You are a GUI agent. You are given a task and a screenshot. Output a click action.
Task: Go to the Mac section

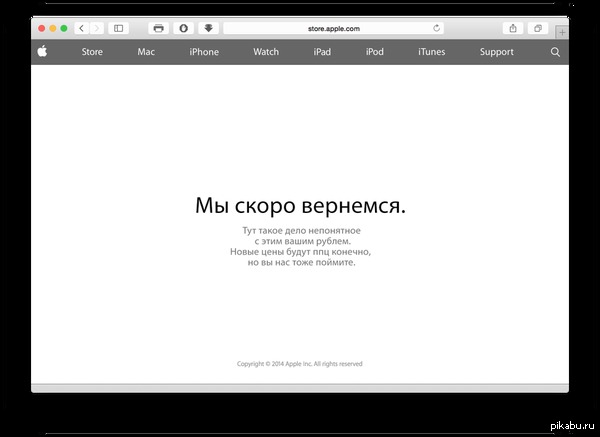(146, 52)
